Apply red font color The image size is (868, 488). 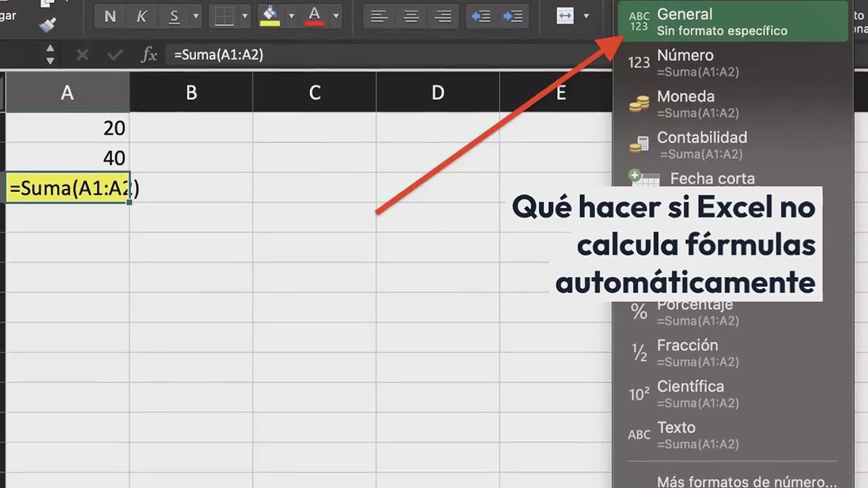pos(314,17)
